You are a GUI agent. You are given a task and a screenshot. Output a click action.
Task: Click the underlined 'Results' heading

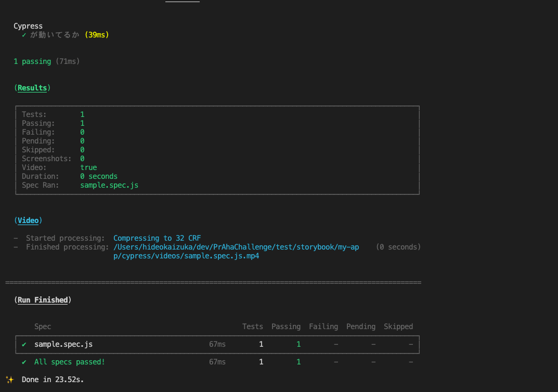tap(32, 88)
